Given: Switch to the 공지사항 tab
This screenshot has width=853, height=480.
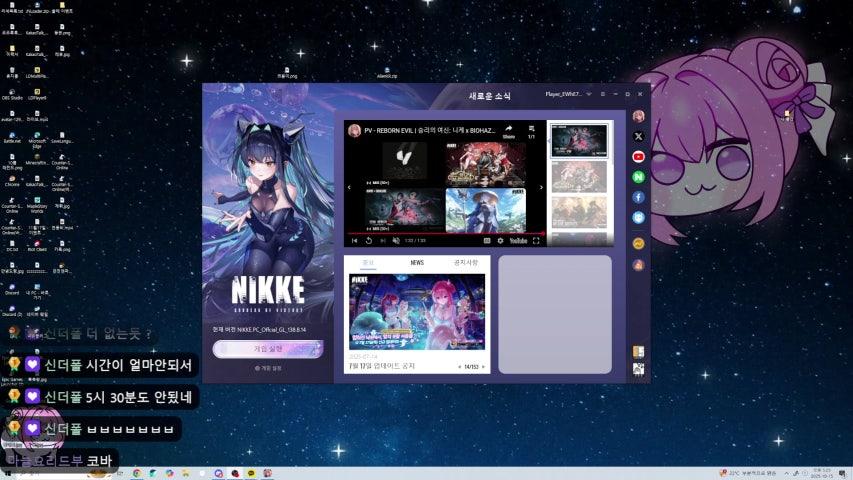Looking at the screenshot, I should pyautogui.click(x=466, y=263).
